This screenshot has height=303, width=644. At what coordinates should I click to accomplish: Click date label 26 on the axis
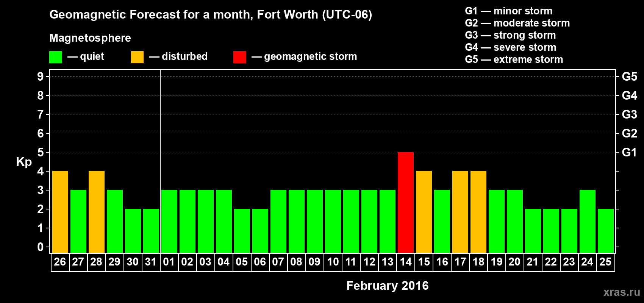[x=60, y=262]
